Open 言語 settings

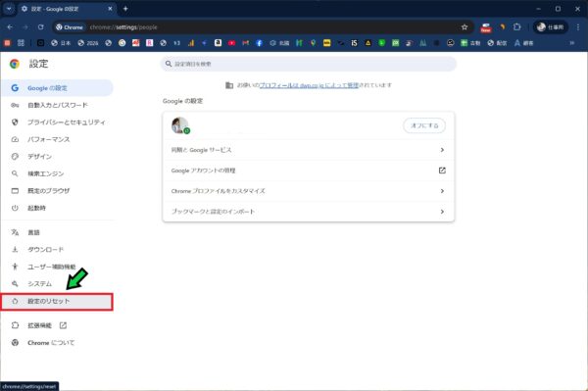click(x=57, y=232)
